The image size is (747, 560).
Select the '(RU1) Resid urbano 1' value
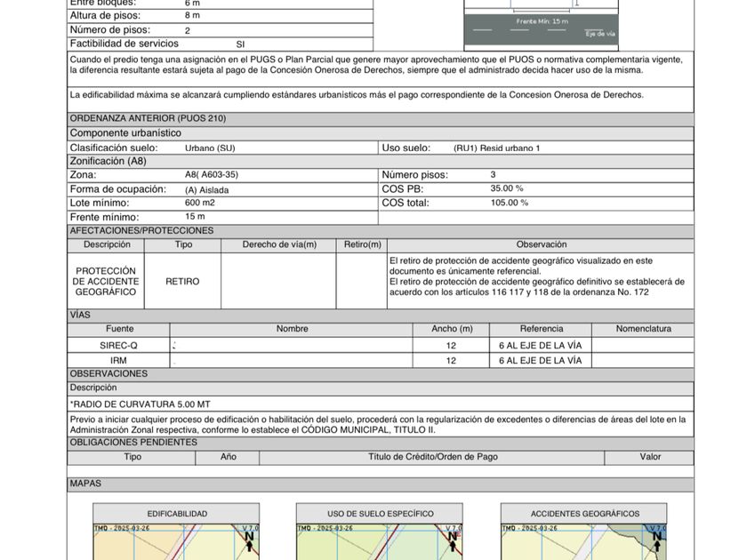[497, 148]
